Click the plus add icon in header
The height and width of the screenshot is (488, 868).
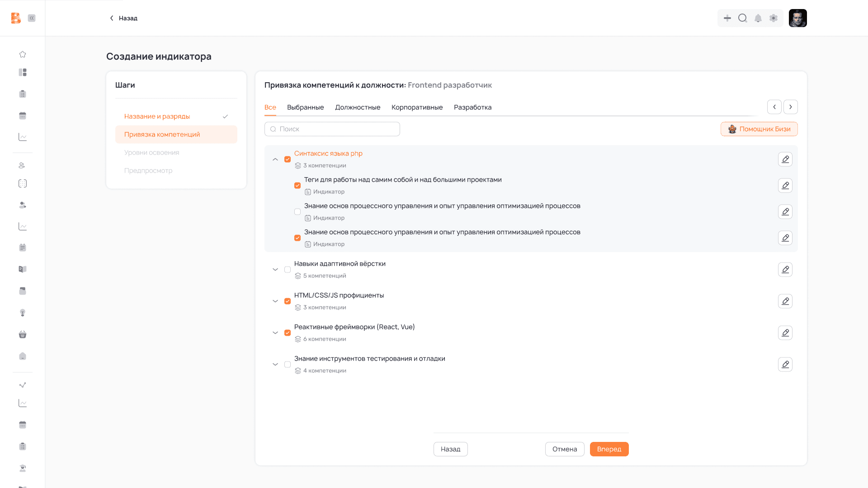coord(727,18)
